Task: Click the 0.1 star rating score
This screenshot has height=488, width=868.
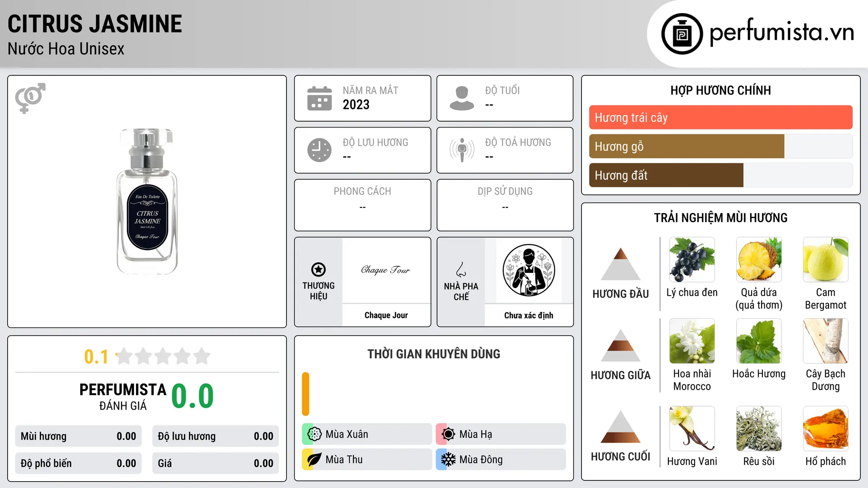Action: click(96, 357)
